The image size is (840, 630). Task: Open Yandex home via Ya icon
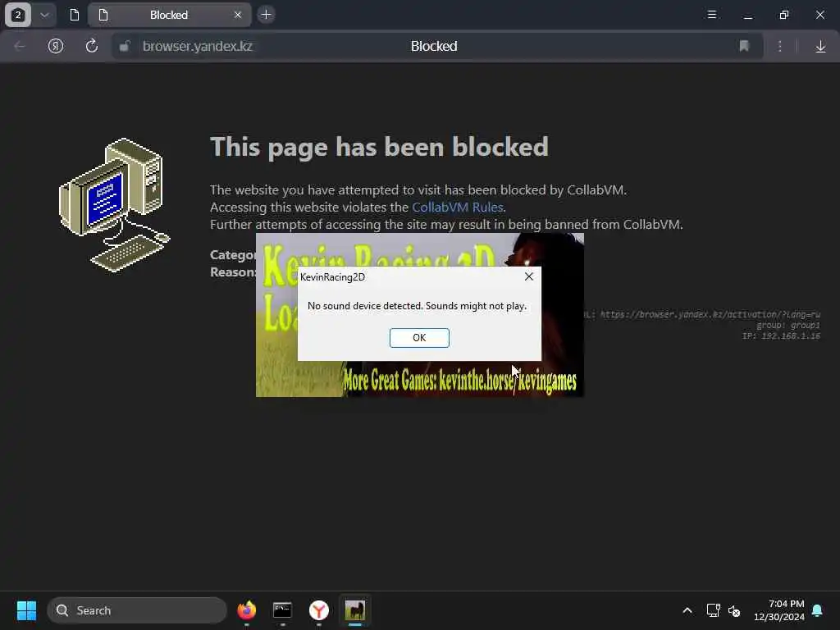[x=56, y=46]
